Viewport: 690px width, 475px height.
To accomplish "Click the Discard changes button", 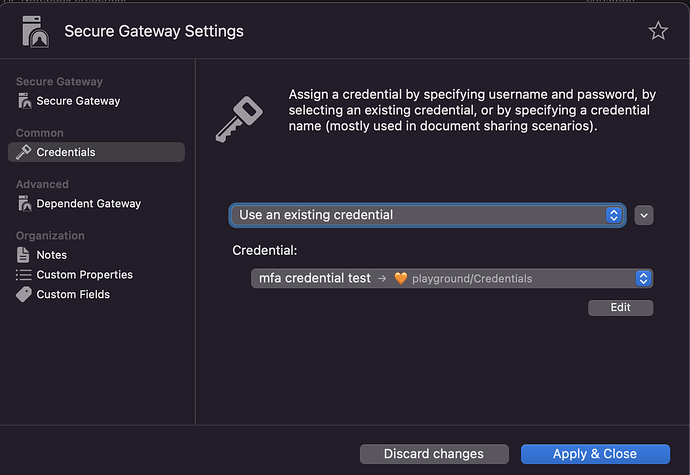I will [x=434, y=454].
